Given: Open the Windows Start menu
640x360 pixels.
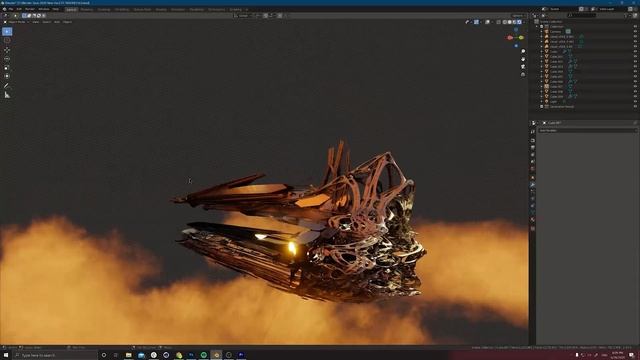Looking at the screenshot, I should [x=6, y=355].
